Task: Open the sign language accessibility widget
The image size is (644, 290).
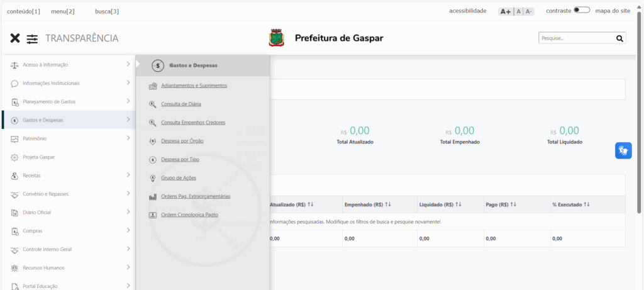Action: (623, 150)
